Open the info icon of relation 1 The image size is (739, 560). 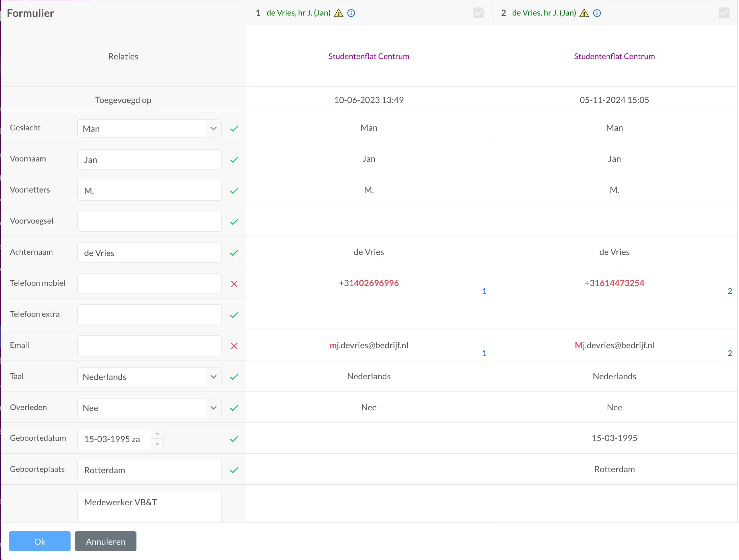click(x=351, y=13)
